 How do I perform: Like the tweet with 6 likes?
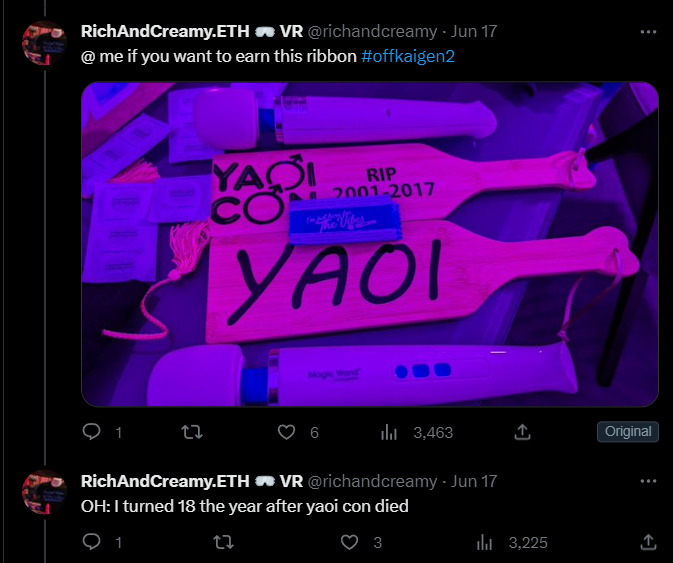point(286,432)
